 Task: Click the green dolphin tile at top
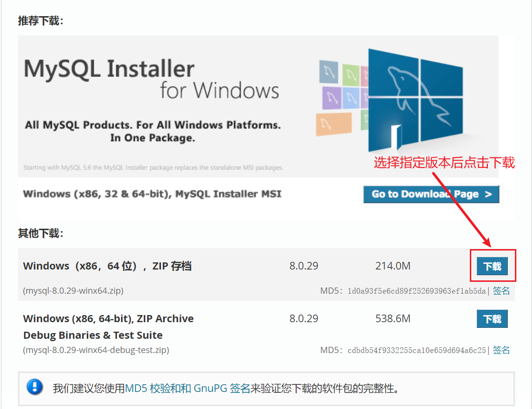coord(351,75)
